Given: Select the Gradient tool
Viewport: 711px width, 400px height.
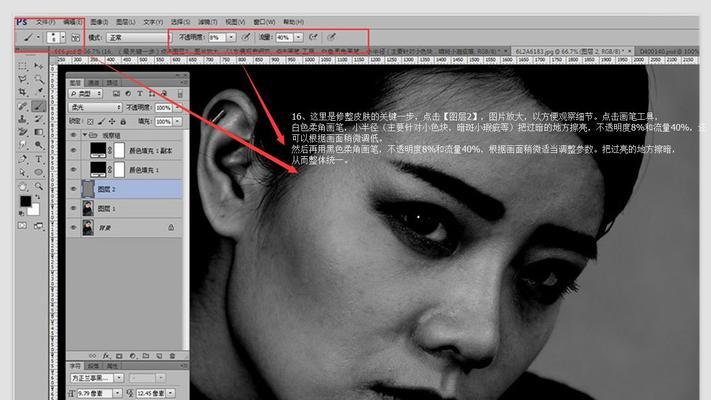Looking at the screenshot, I should (x=39, y=132).
